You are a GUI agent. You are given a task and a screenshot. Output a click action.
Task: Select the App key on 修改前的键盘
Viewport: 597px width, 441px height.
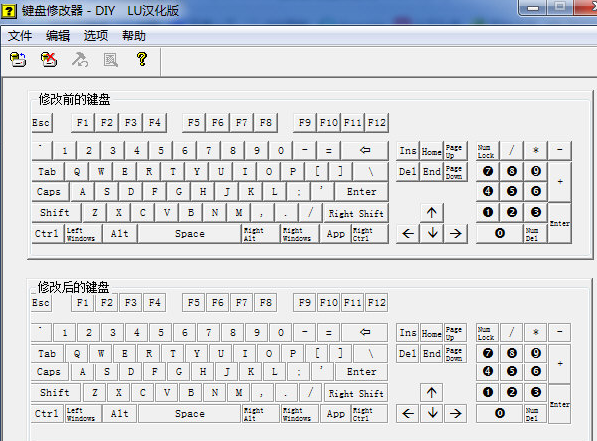click(x=335, y=234)
